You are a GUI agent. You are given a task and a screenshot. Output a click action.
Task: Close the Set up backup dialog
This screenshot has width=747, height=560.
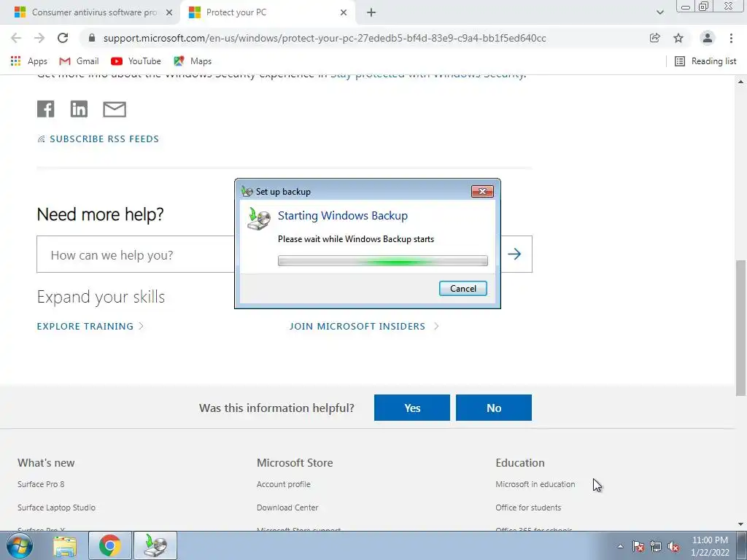(x=482, y=192)
